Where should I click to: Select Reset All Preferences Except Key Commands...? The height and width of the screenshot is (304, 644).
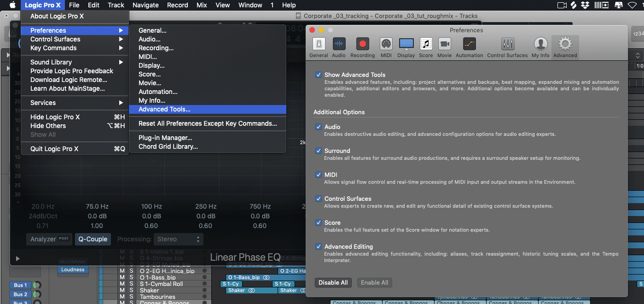click(x=208, y=123)
